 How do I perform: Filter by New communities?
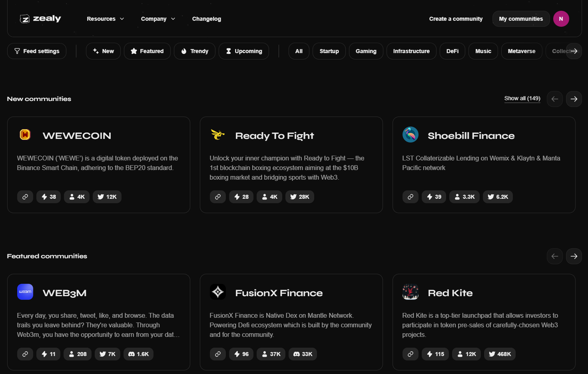tap(103, 51)
